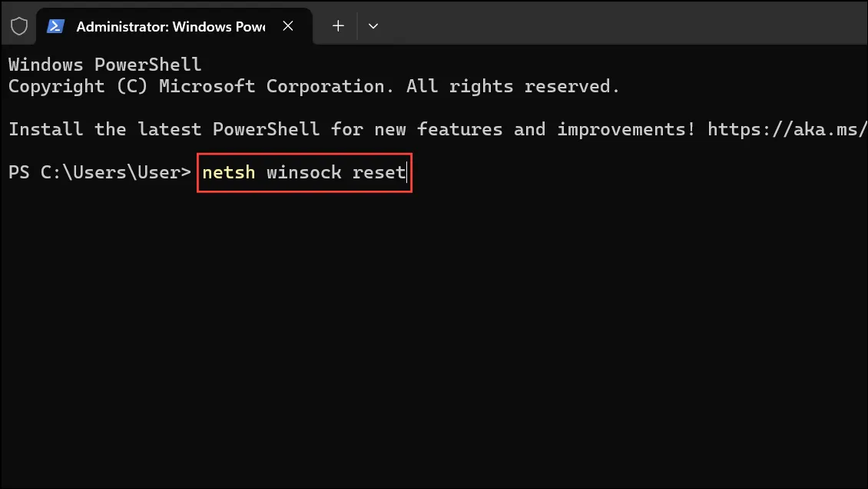Click the Windows PowerShell header line
Image resolution: width=868 pixels, height=489 pixels.
click(x=104, y=65)
